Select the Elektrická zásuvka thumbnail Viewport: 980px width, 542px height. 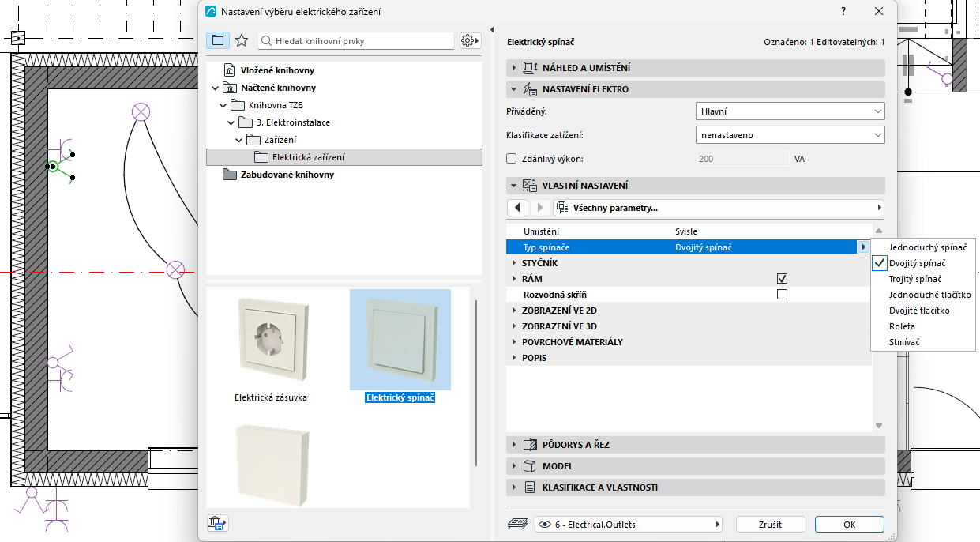coord(271,346)
